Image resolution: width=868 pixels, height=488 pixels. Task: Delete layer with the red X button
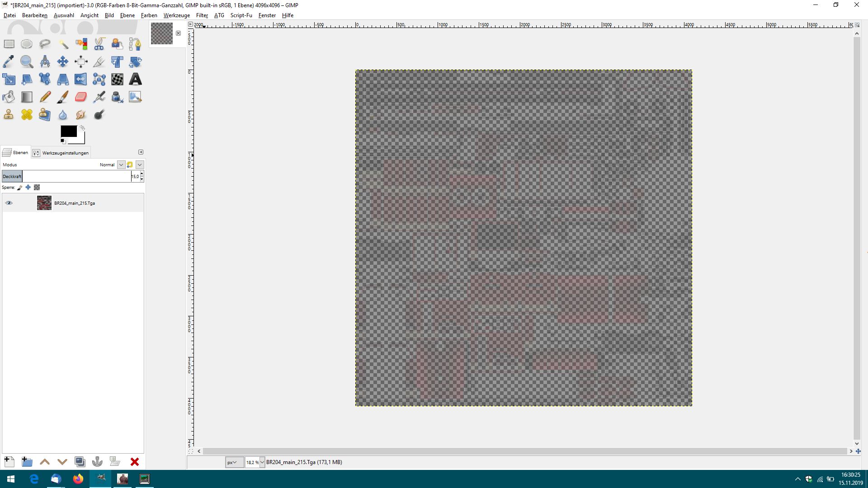coord(134,461)
